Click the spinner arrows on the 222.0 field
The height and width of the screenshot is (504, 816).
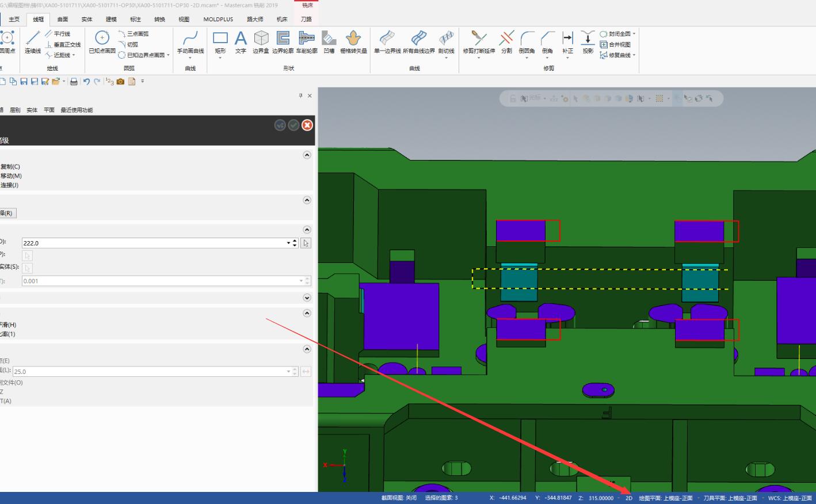(x=295, y=243)
